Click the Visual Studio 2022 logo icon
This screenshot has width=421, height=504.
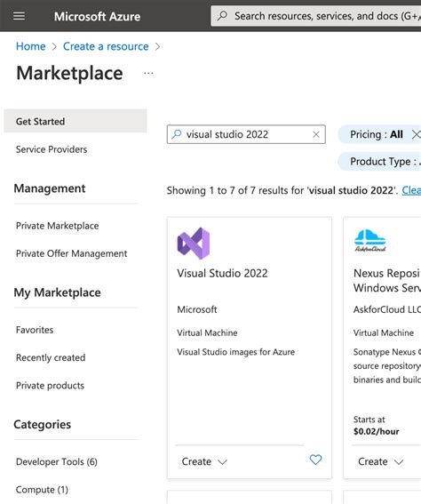[x=194, y=244]
